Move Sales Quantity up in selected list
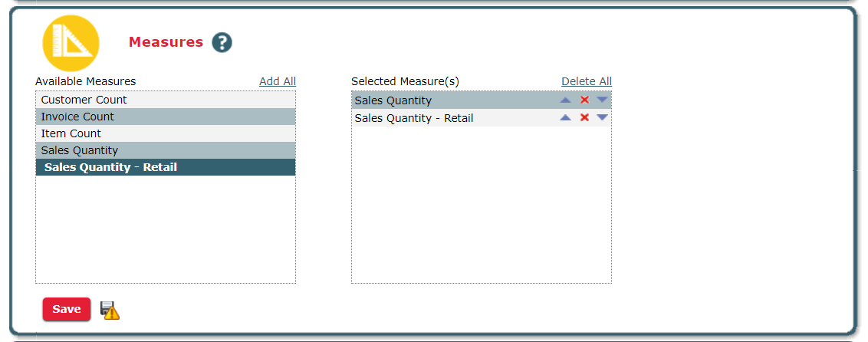868x342 pixels. click(x=565, y=100)
